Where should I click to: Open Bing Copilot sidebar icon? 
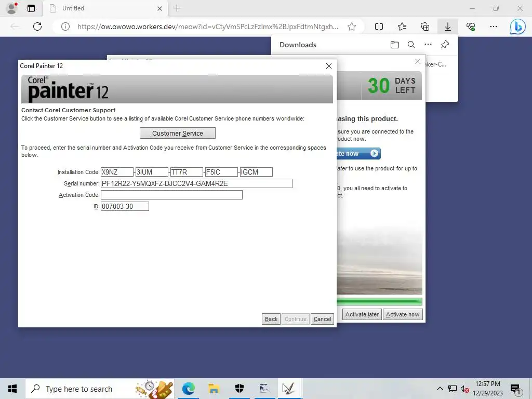518,26
